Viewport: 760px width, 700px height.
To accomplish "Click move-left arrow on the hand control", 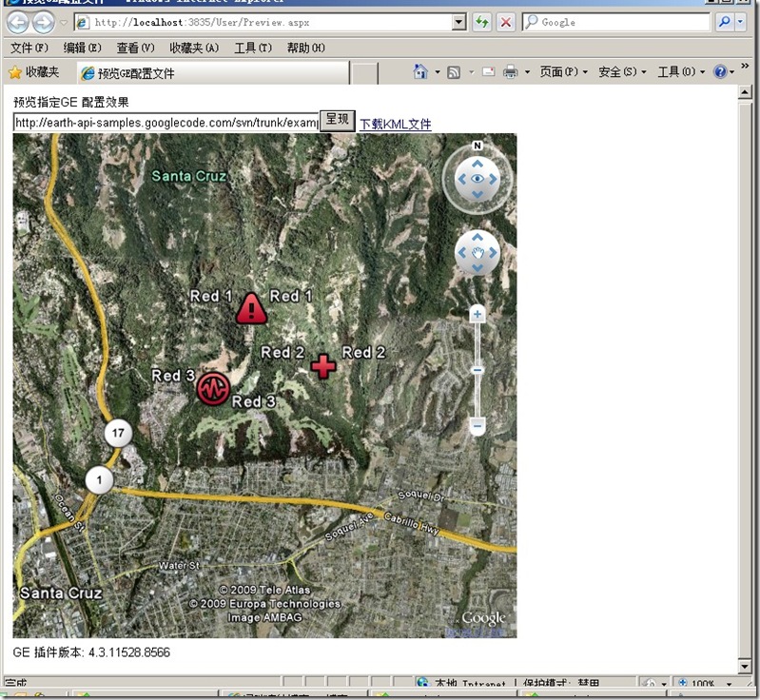I will tap(462, 253).
